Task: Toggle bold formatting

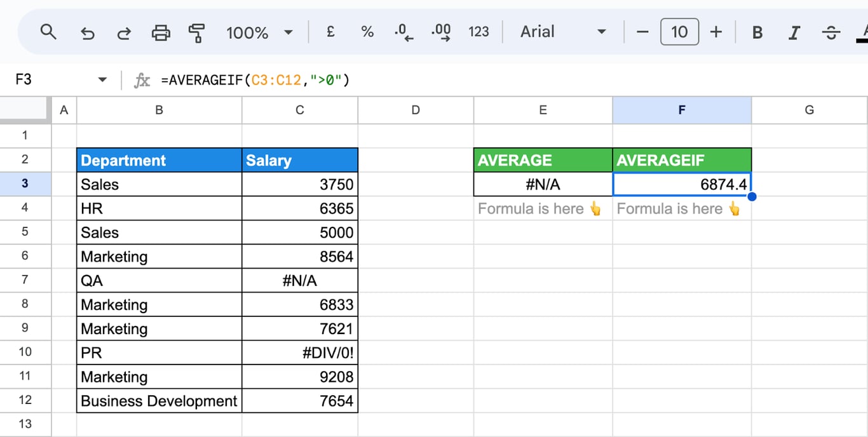Action: 757,32
